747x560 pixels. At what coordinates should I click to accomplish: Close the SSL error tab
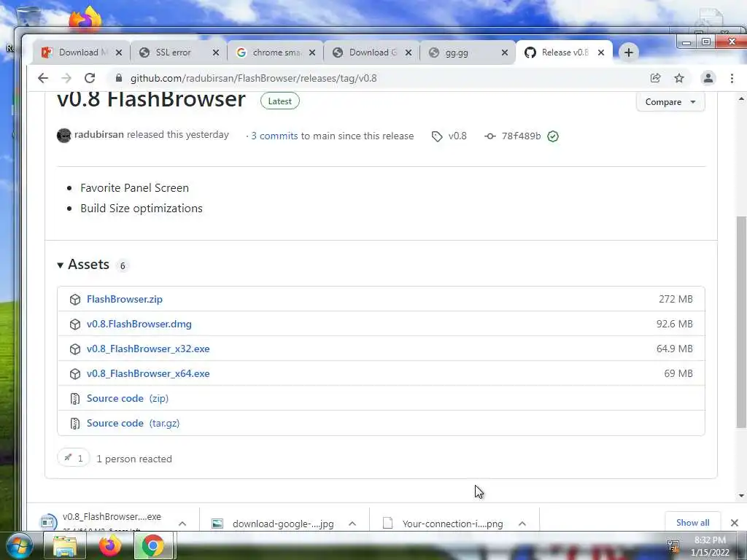tap(216, 52)
